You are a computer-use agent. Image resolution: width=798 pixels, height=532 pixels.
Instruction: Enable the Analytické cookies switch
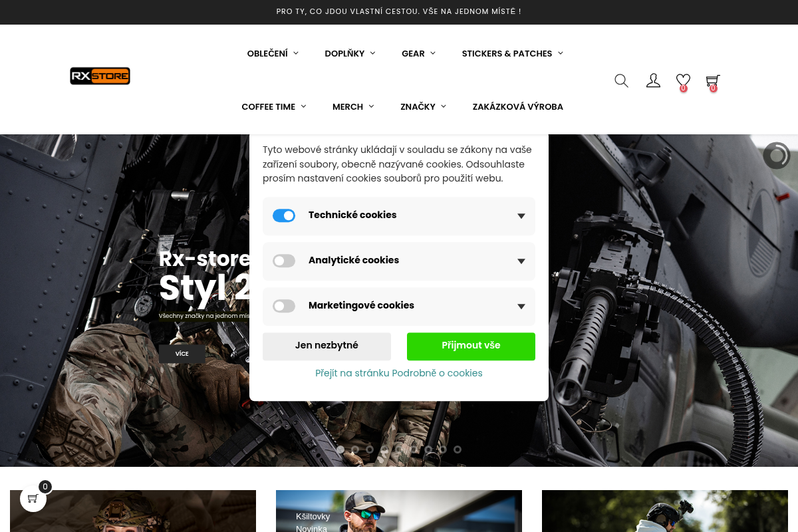pyautogui.click(x=284, y=261)
